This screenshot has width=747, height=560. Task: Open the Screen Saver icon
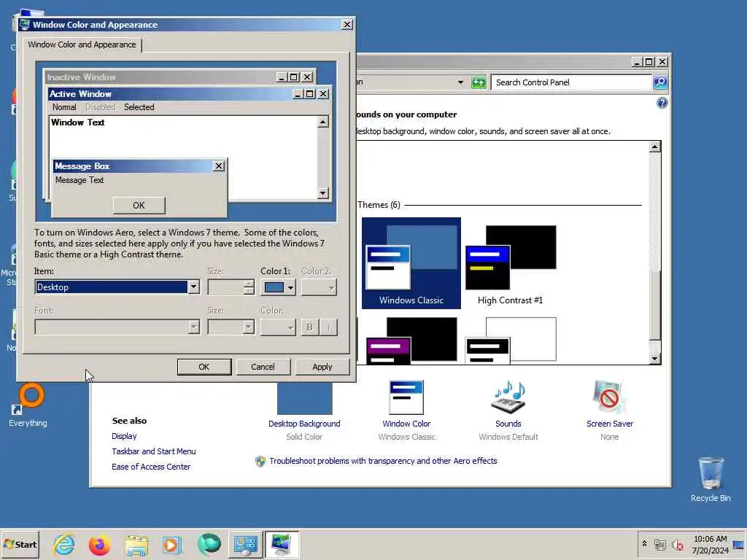point(609,397)
